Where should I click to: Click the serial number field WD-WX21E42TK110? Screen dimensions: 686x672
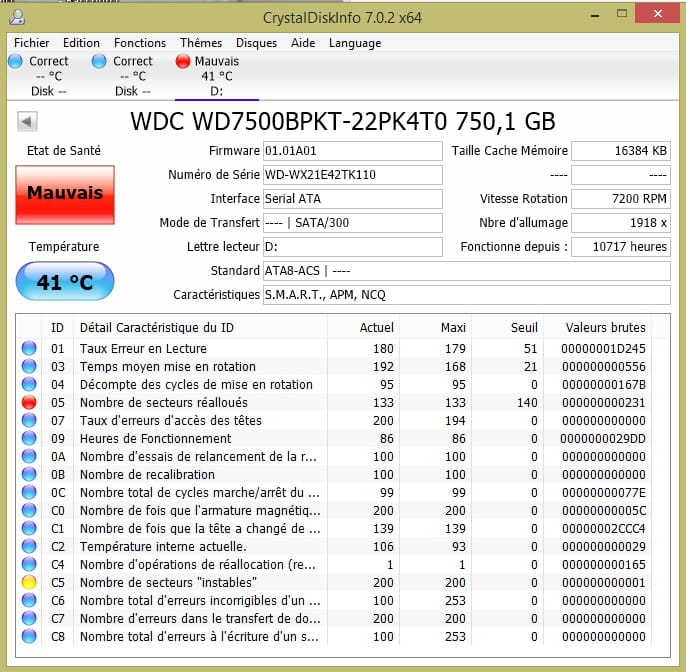353,175
